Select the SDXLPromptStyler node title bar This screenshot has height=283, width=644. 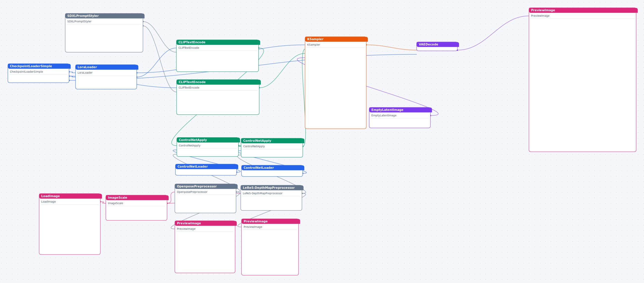(x=105, y=16)
